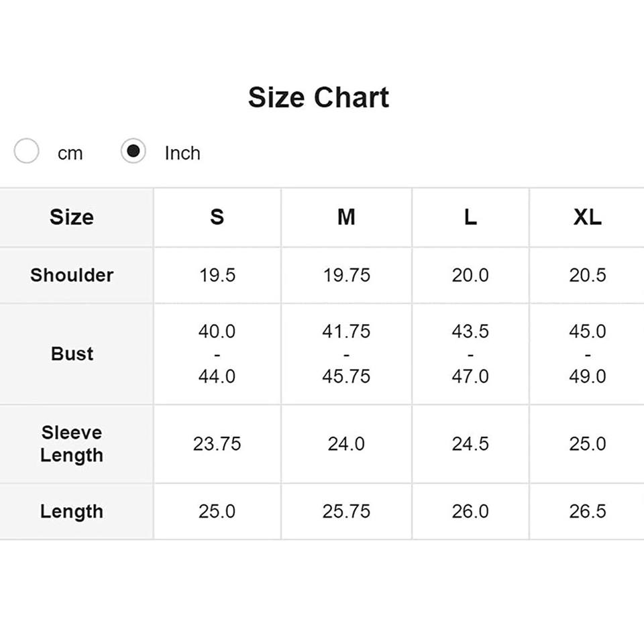
Task: Select the cm unit radio button
Action: 26,151
